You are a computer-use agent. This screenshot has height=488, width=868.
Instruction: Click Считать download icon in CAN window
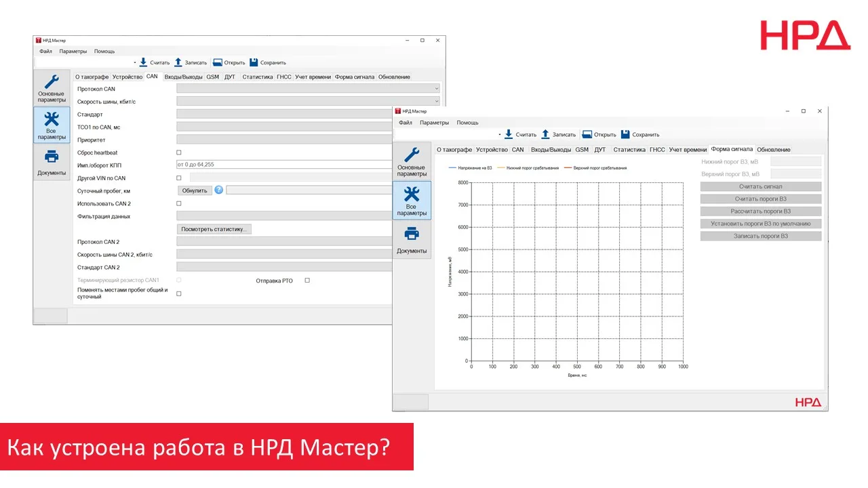[143, 62]
